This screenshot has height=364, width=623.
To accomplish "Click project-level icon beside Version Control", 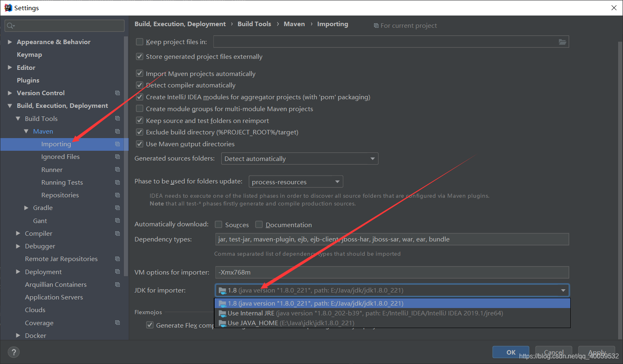I will [117, 93].
